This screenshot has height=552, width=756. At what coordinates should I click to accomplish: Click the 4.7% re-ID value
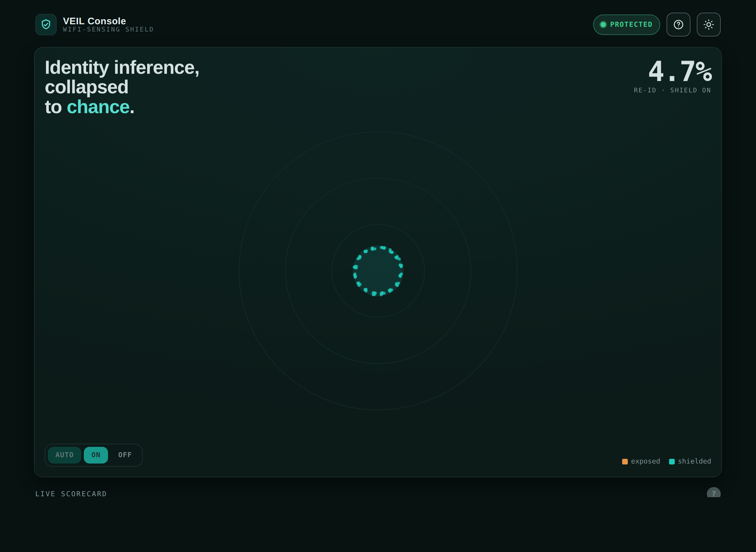click(x=680, y=71)
